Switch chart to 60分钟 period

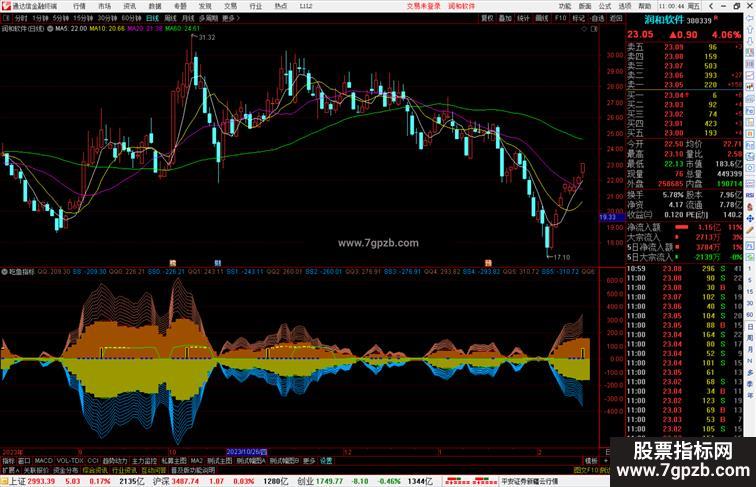[x=131, y=18]
